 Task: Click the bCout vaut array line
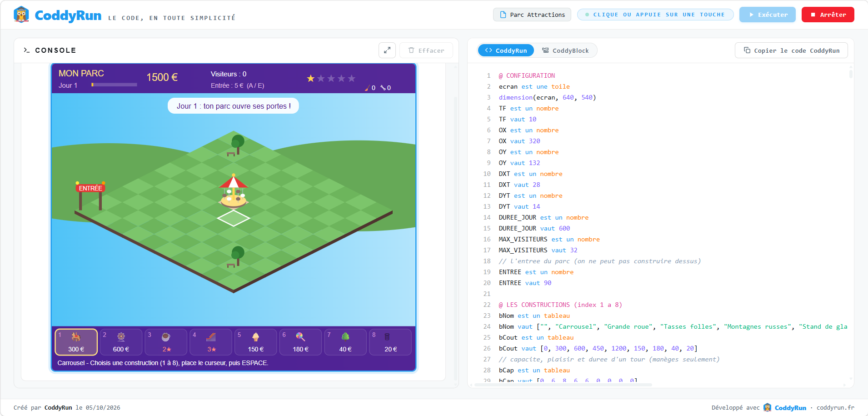(598, 348)
